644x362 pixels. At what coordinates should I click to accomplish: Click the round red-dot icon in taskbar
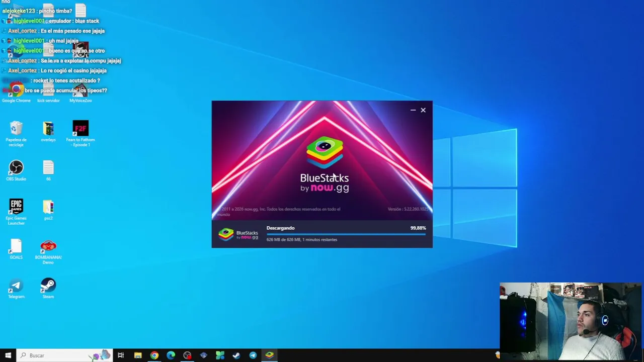[x=187, y=355]
